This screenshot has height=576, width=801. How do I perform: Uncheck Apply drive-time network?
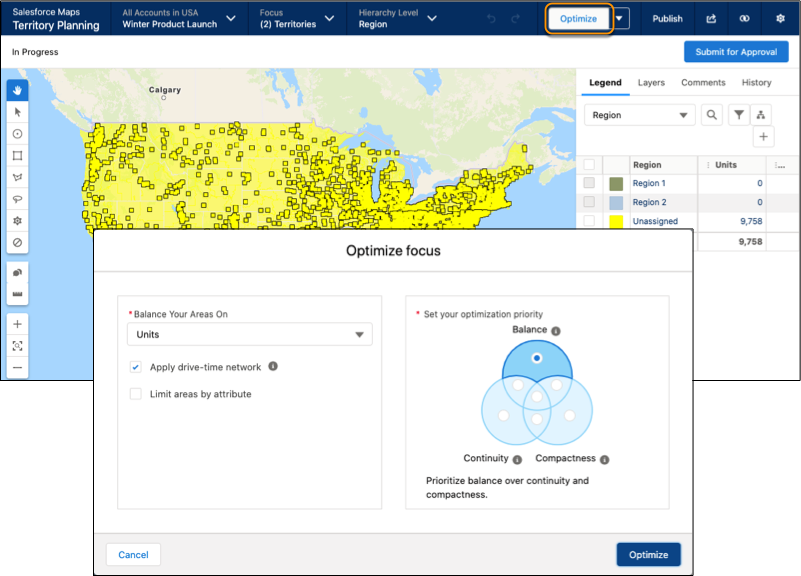[x=135, y=367]
